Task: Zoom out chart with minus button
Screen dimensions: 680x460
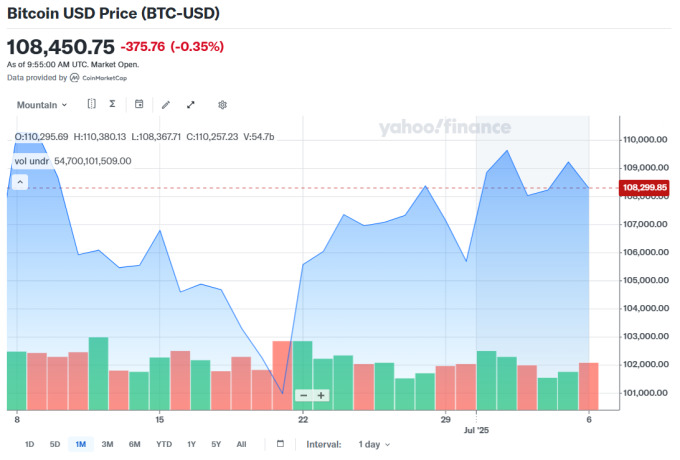Action: pos(304,396)
